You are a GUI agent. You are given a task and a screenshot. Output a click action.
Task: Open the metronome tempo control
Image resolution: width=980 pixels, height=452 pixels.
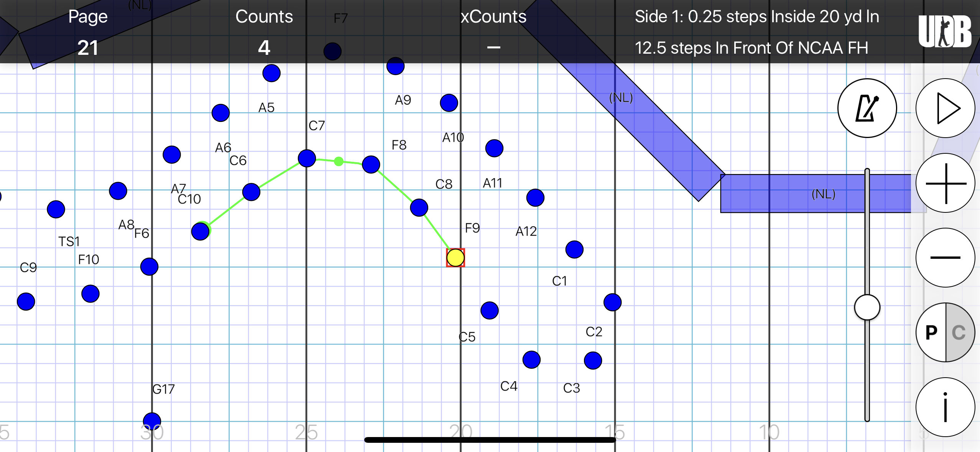(x=867, y=108)
